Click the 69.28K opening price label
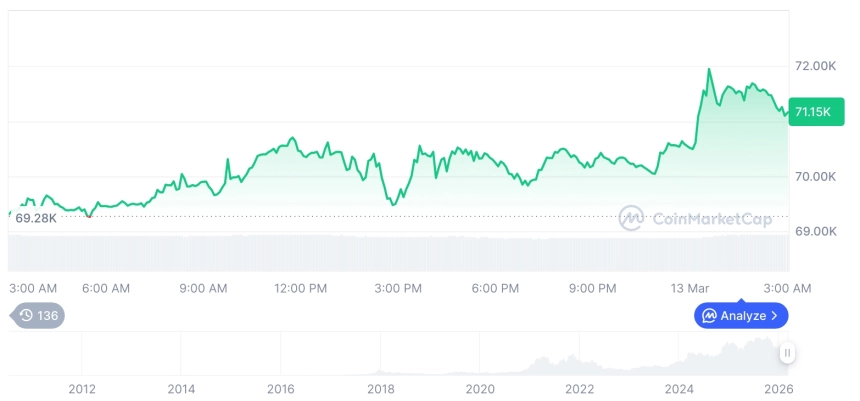 coord(36,218)
